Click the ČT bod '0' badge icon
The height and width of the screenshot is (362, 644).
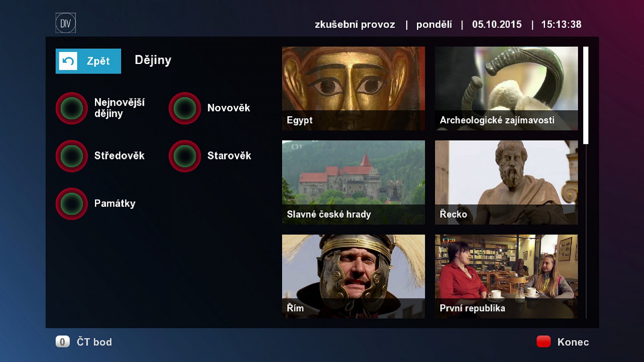point(62,342)
